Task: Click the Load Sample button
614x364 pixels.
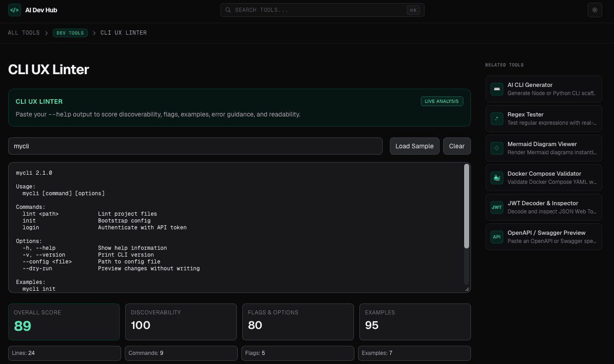Action: (x=414, y=146)
